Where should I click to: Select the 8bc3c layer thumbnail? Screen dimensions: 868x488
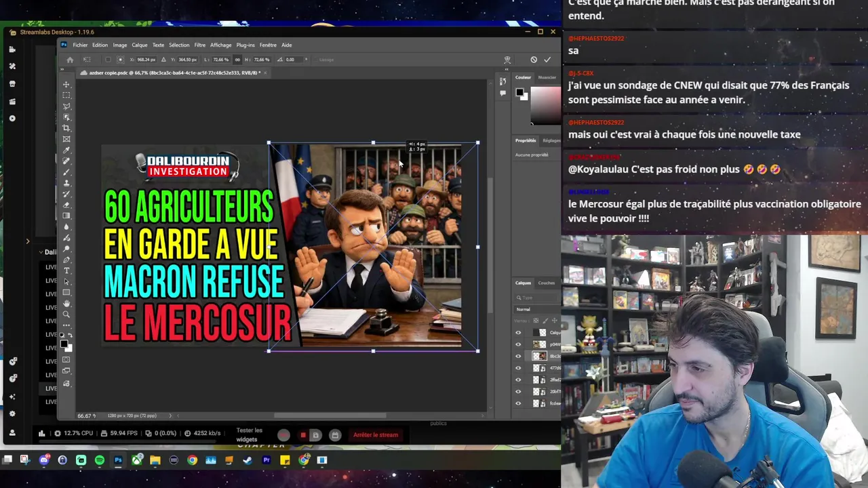click(539, 356)
